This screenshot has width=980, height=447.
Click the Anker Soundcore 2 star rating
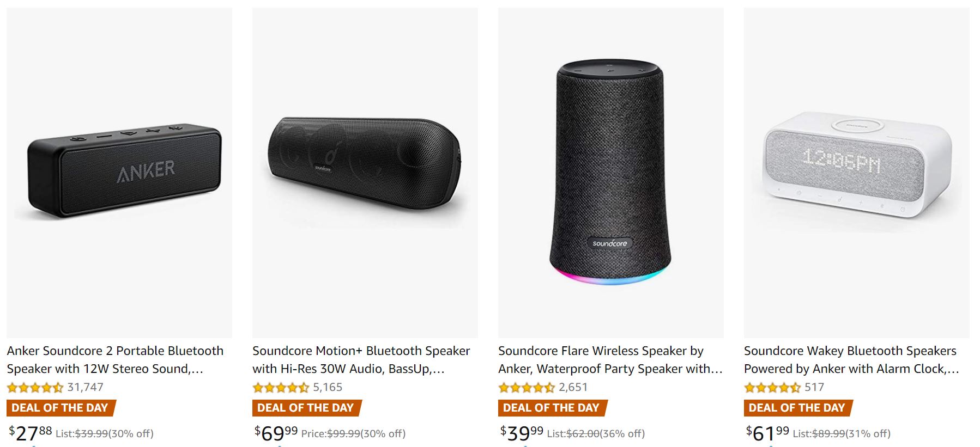[x=35, y=388]
